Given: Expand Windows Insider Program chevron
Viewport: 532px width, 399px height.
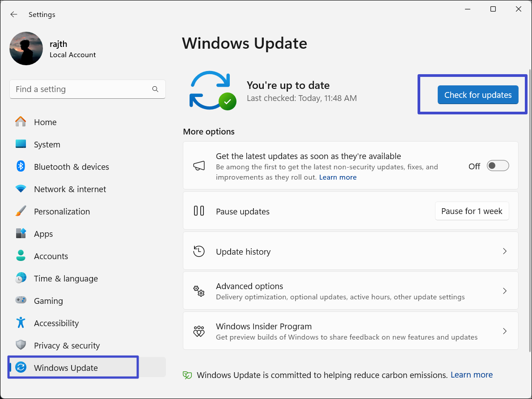Looking at the screenshot, I should [x=504, y=331].
